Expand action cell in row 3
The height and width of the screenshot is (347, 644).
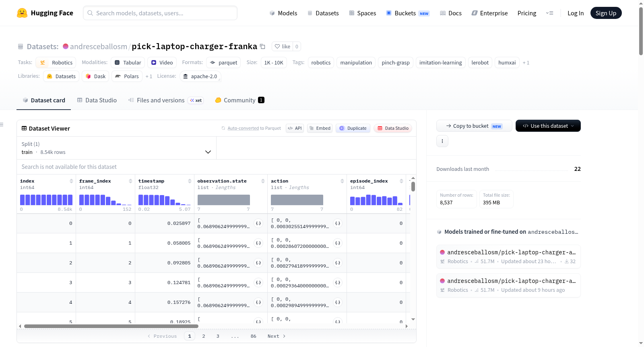338,283
